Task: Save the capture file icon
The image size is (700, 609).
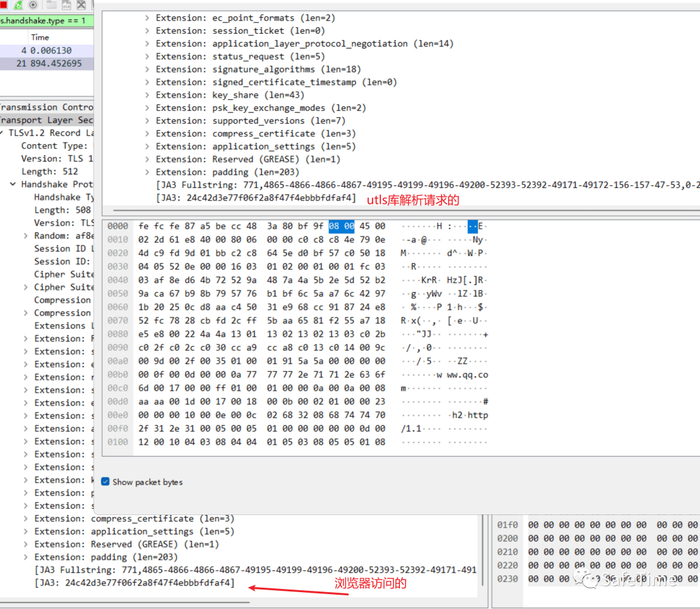Action: click(67, 5)
